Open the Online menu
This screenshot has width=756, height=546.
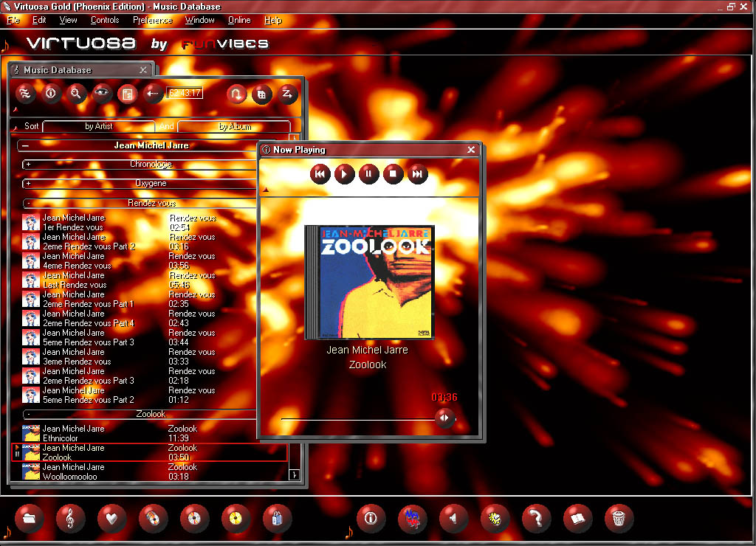(239, 20)
